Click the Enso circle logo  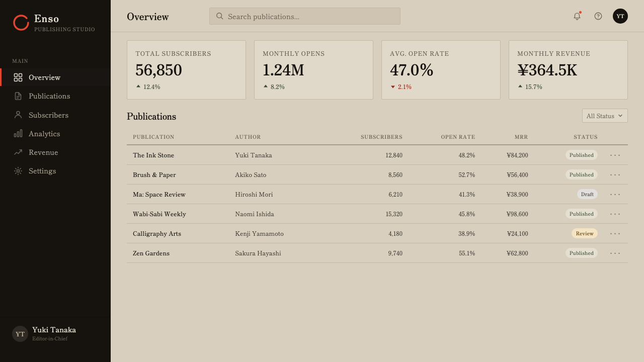pyautogui.click(x=21, y=23)
